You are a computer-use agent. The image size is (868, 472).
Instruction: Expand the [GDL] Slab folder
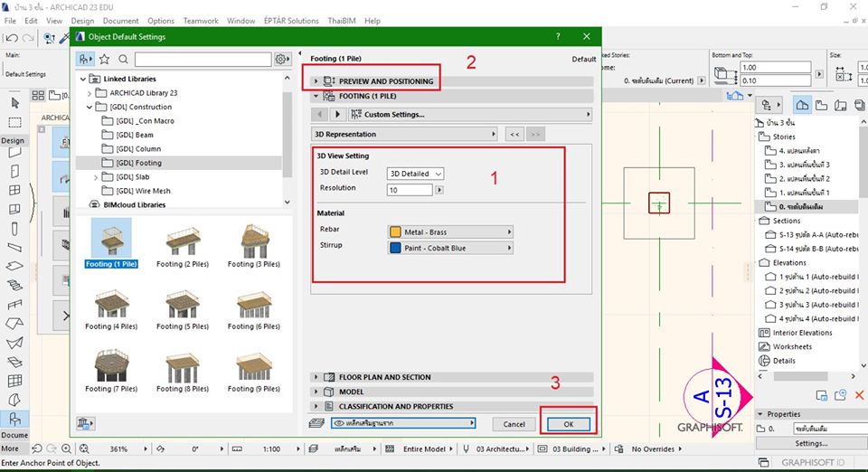click(97, 177)
